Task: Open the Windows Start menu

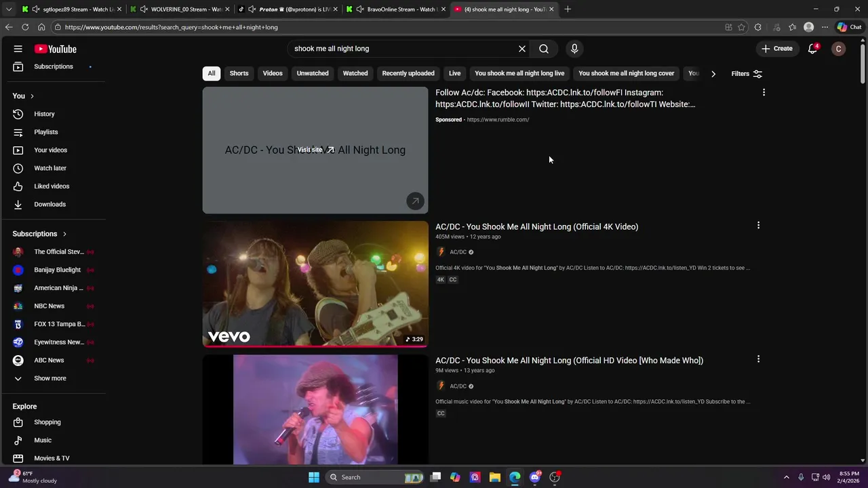Action: coord(314,477)
